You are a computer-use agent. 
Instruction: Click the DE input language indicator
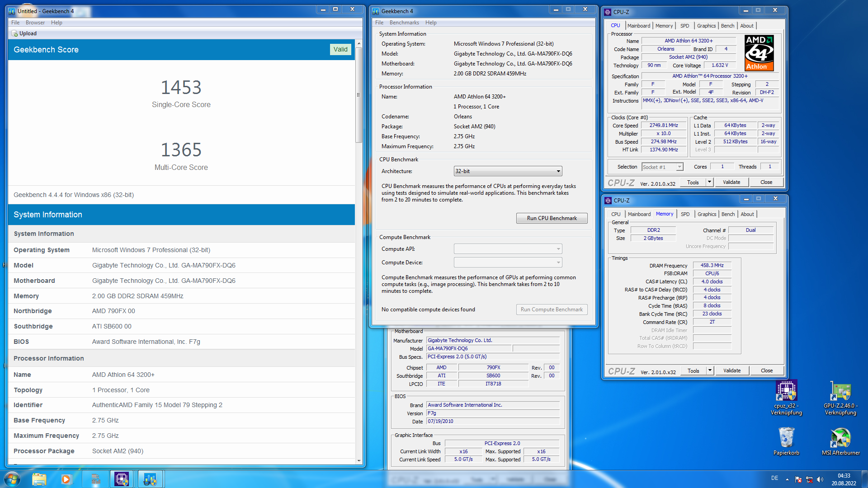[774, 478]
